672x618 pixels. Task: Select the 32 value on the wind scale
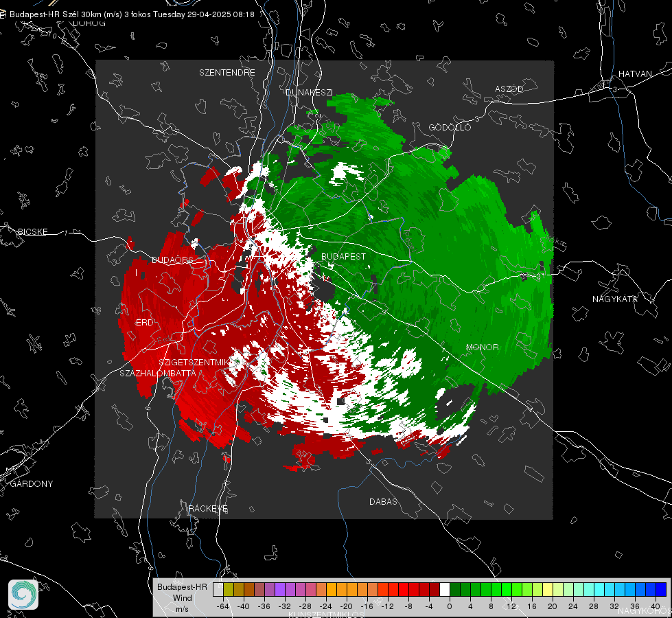(x=614, y=606)
